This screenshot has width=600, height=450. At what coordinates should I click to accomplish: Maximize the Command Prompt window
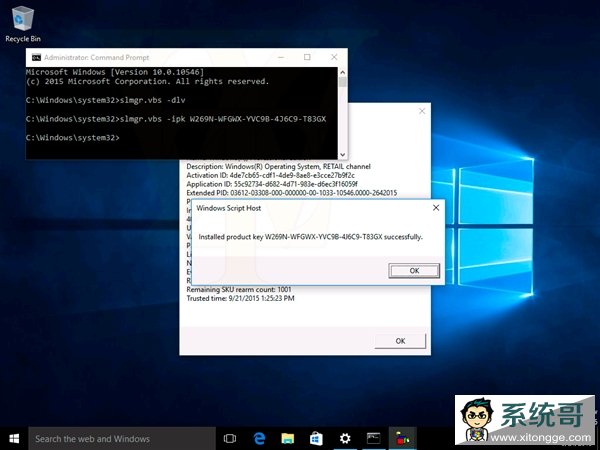click(307, 57)
